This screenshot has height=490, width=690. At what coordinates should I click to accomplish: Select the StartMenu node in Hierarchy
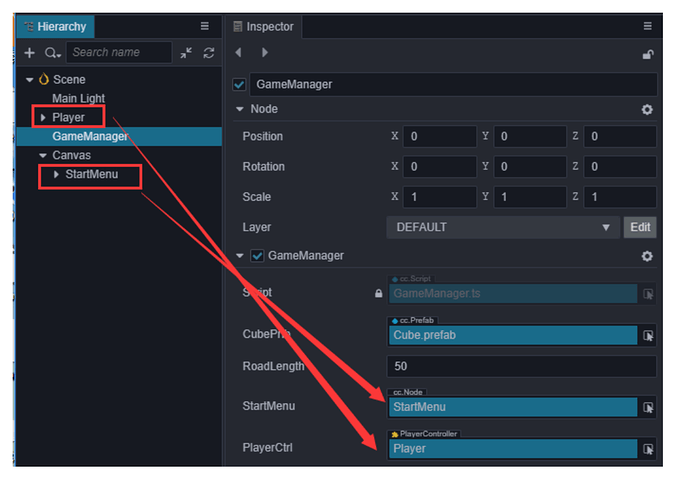(92, 174)
